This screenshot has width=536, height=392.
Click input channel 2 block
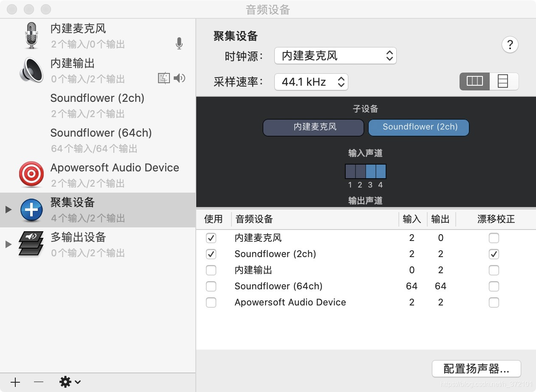(x=361, y=171)
